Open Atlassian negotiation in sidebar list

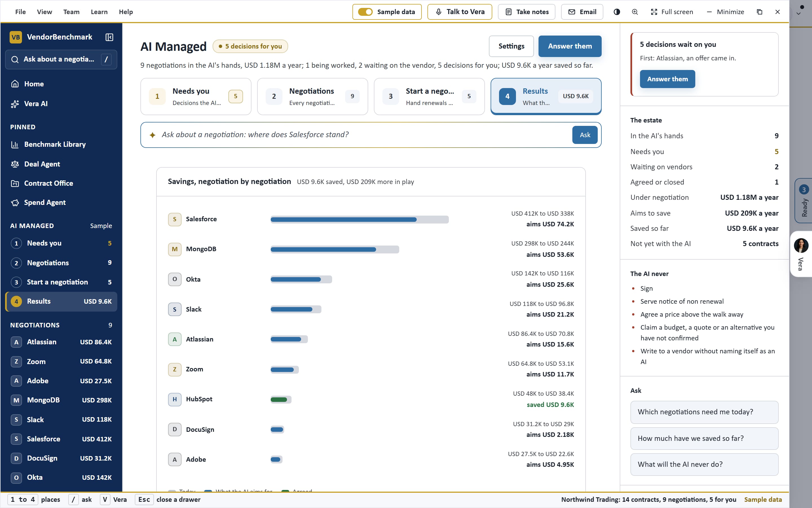point(61,342)
